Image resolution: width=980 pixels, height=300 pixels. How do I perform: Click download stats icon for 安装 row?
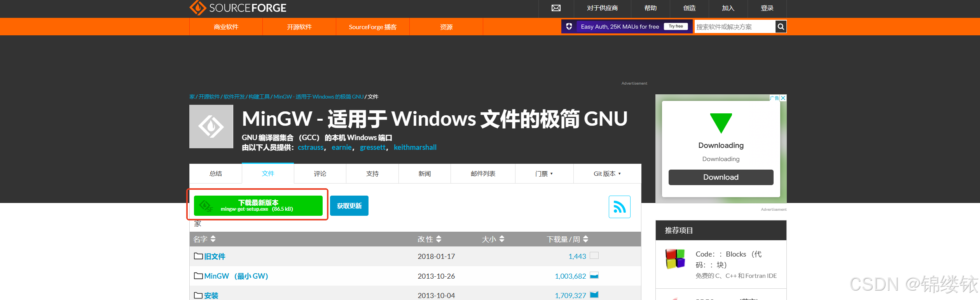(594, 295)
